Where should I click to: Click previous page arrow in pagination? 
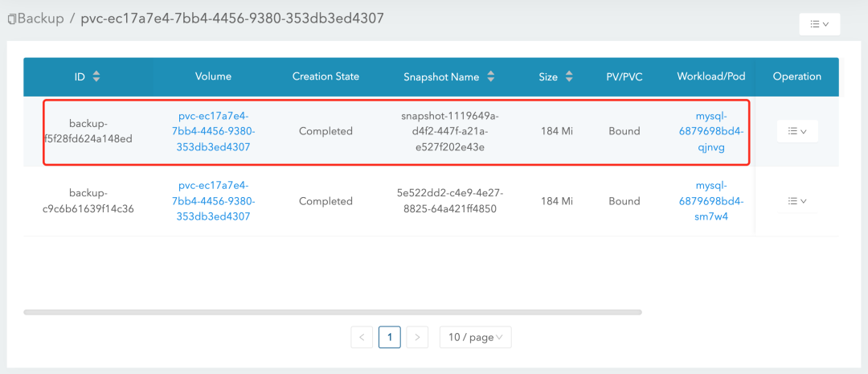tap(362, 337)
